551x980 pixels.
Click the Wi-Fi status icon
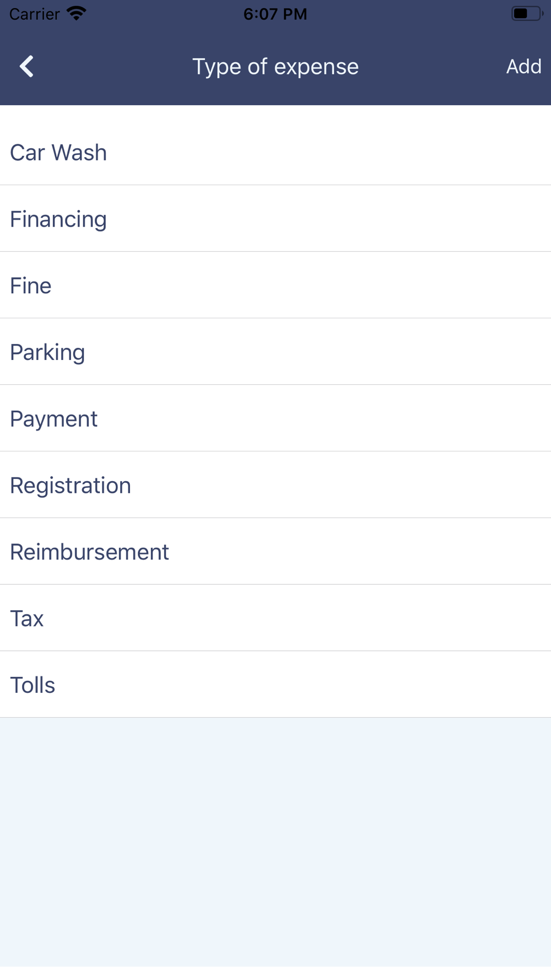[77, 13]
